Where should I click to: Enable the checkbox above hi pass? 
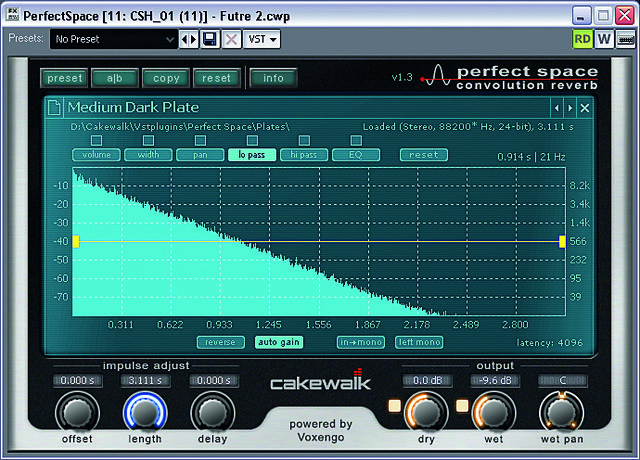coord(304,140)
